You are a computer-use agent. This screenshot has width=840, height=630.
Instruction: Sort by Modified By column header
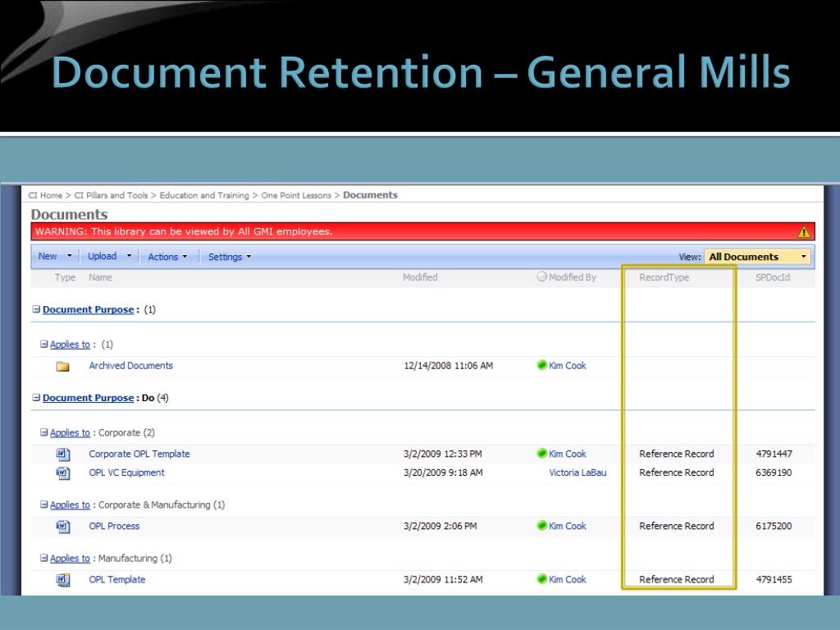(572, 277)
